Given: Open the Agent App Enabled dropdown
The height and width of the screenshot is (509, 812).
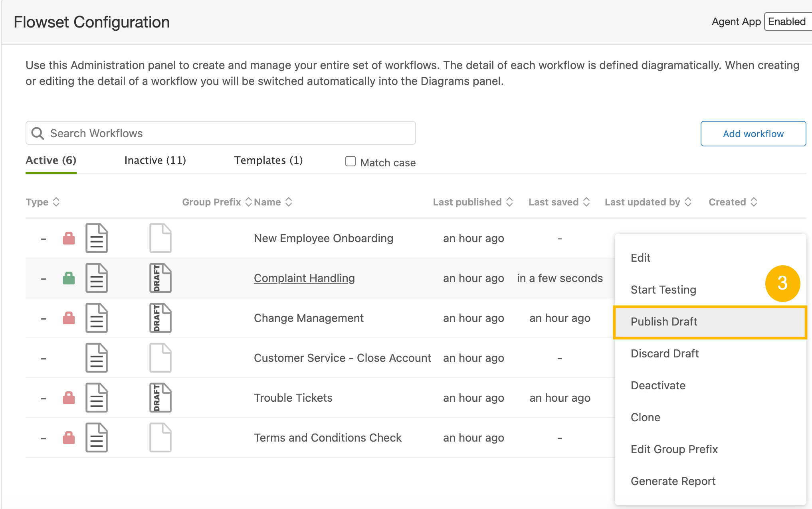Looking at the screenshot, I should coord(788,22).
